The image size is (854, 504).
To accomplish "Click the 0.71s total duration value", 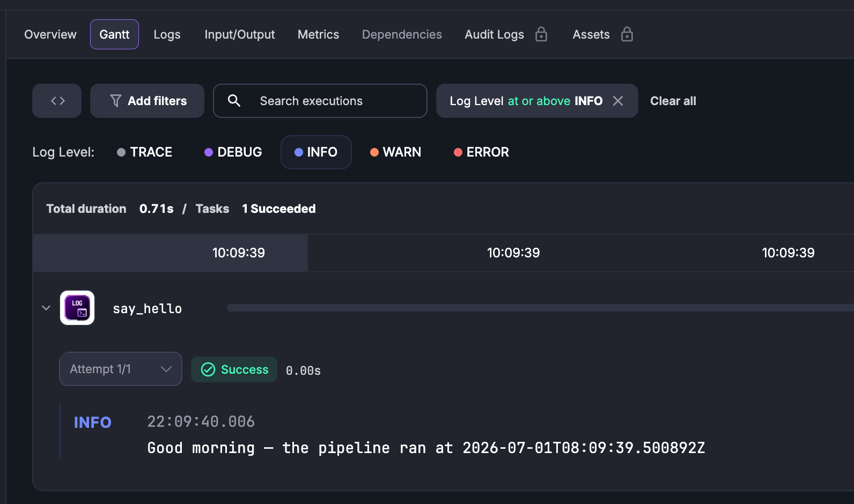I will (157, 209).
